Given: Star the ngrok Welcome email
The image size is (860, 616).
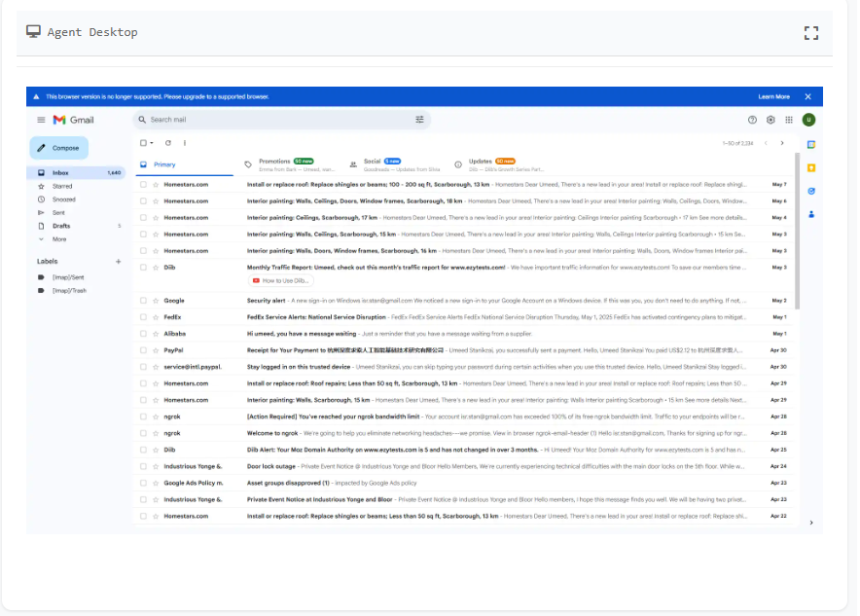Looking at the screenshot, I should coord(156,433).
